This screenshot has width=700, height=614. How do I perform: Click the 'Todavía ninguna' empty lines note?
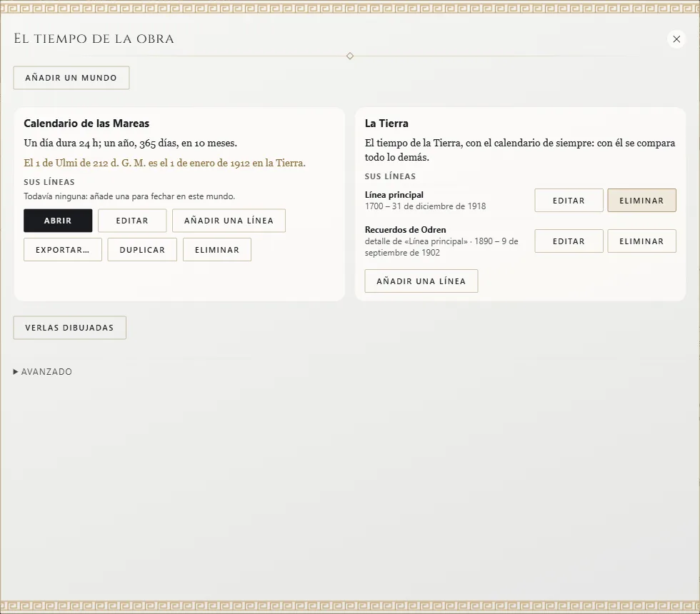[129, 196]
